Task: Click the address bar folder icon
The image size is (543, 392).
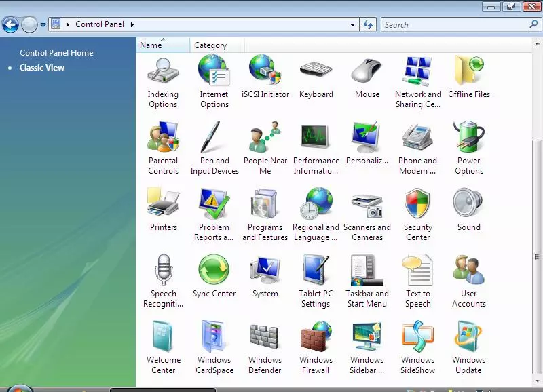Action: [x=56, y=24]
